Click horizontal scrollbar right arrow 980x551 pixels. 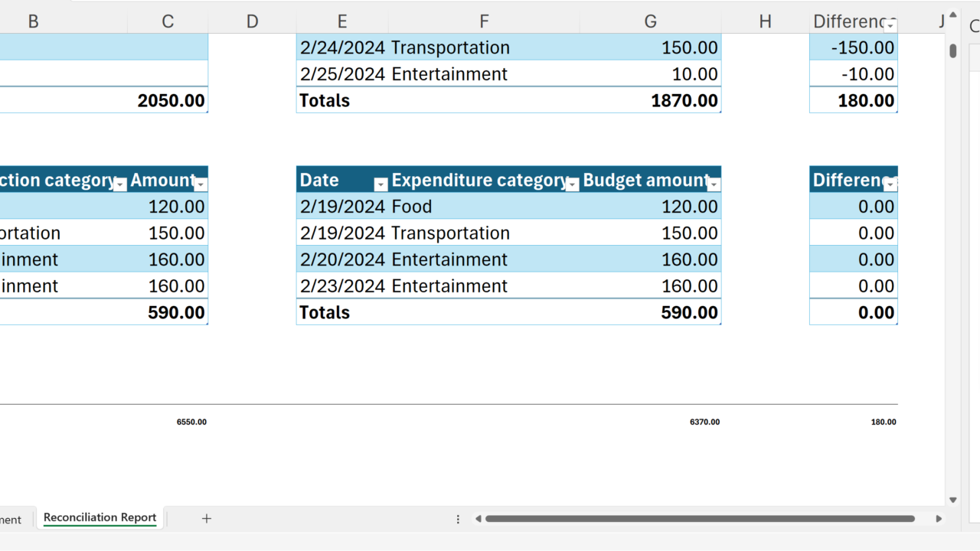(x=939, y=518)
